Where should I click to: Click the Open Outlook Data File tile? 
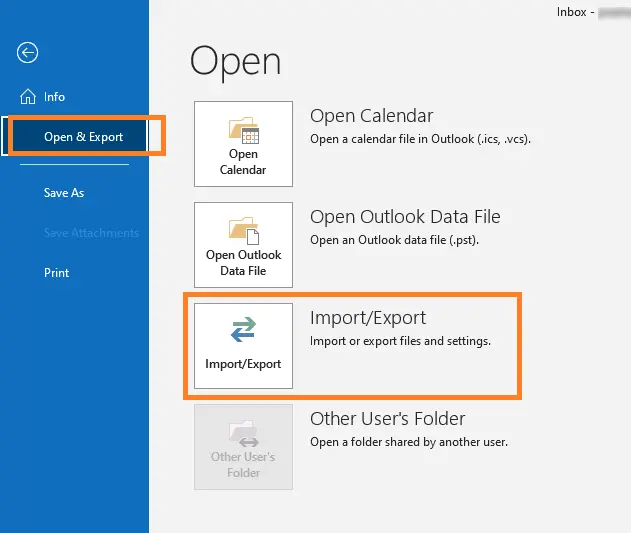tap(243, 245)
